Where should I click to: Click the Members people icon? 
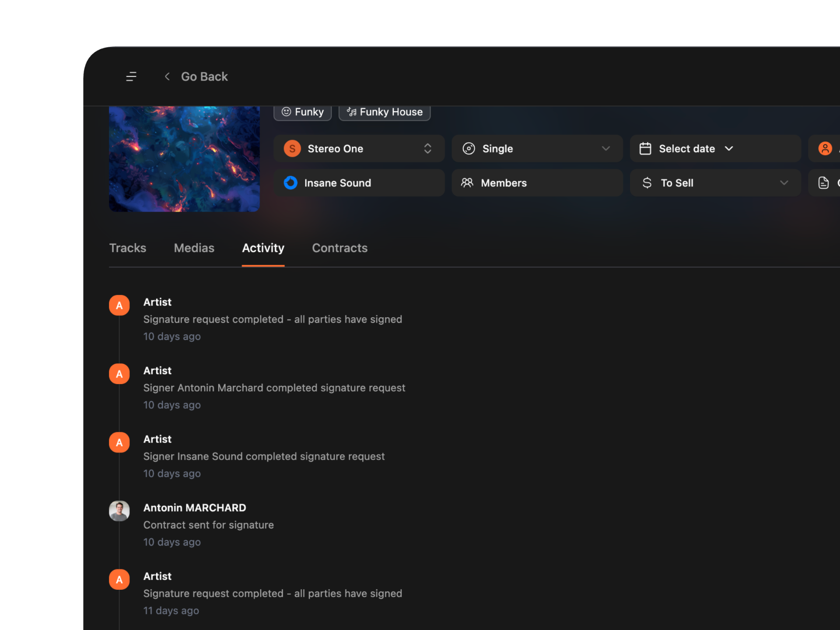click(467, 183)
